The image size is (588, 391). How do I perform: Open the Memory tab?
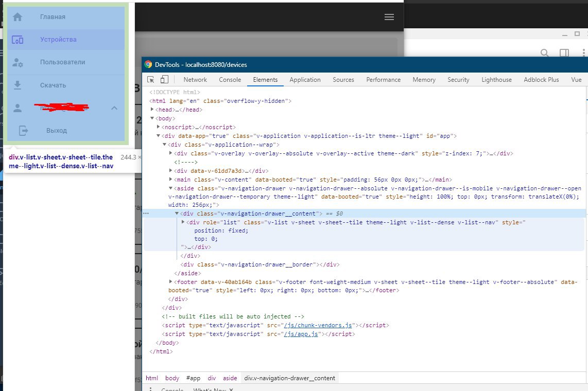coord(424,80)
